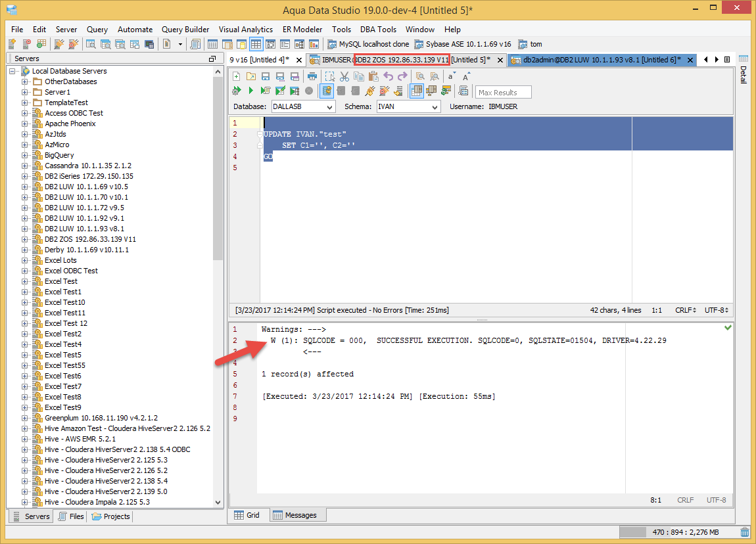Click the show tab list icon
756x544 pixels.
[727, 60]
